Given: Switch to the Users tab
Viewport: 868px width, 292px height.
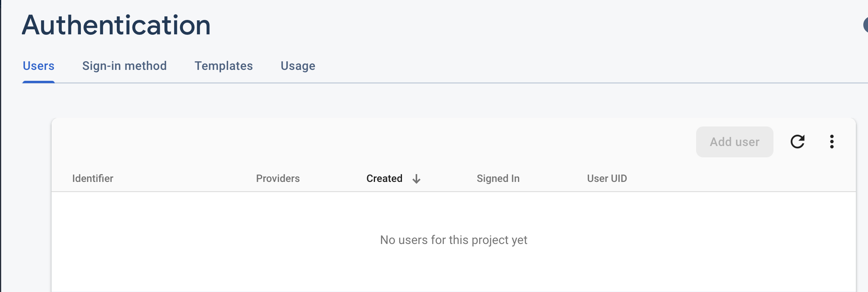Looking at the screenshot, I should (38, 66).
